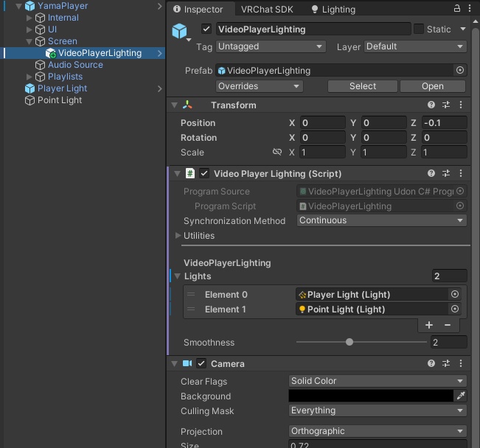Image resolution: width=480 pixels, height=448 pixels.
Task: Open Camera component help icon
Action: click(431, 363)
